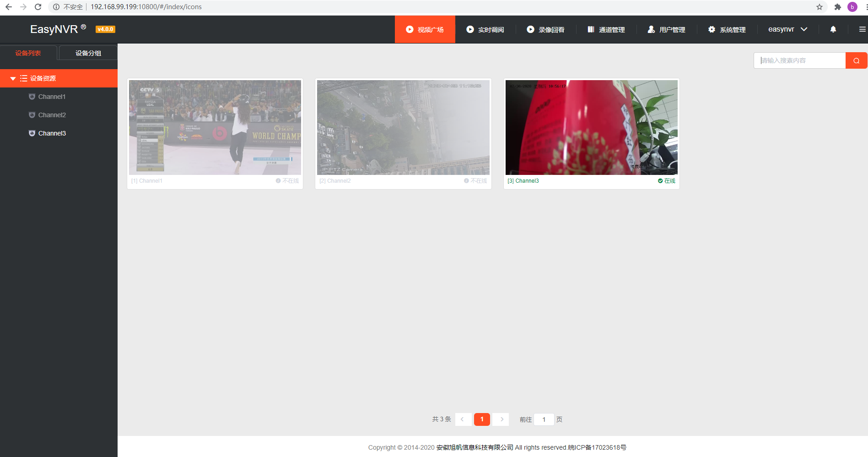Viewport: 868px width, 457px height.
Task: Click the 共 3 条 total count text
Action: coord(442,419)
